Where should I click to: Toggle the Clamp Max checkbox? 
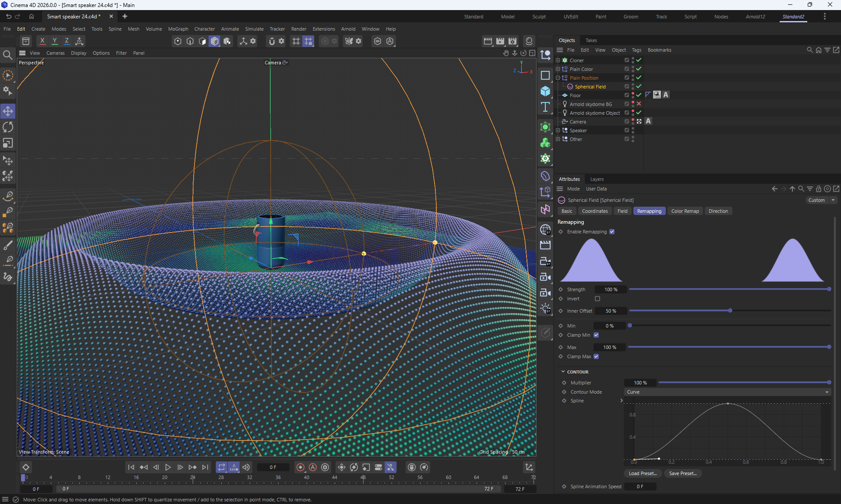[596, 356]
